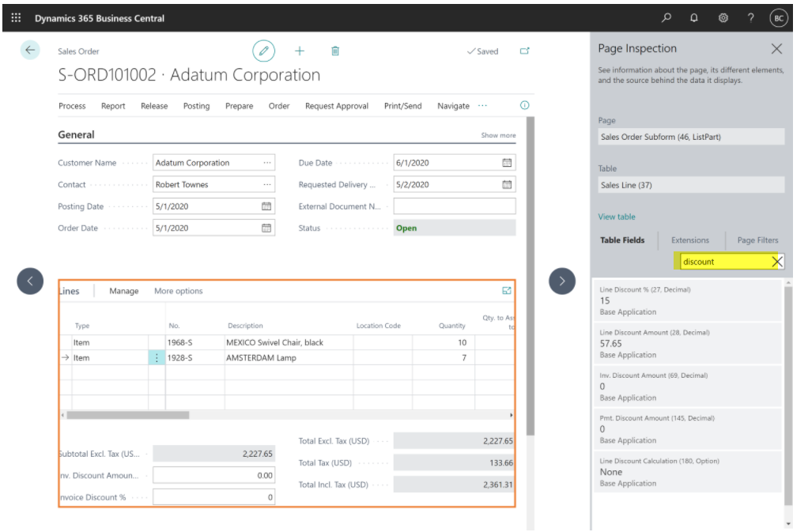Click the Quantity column header
Screen dimensions: 808x532
(x=452, y=326)
